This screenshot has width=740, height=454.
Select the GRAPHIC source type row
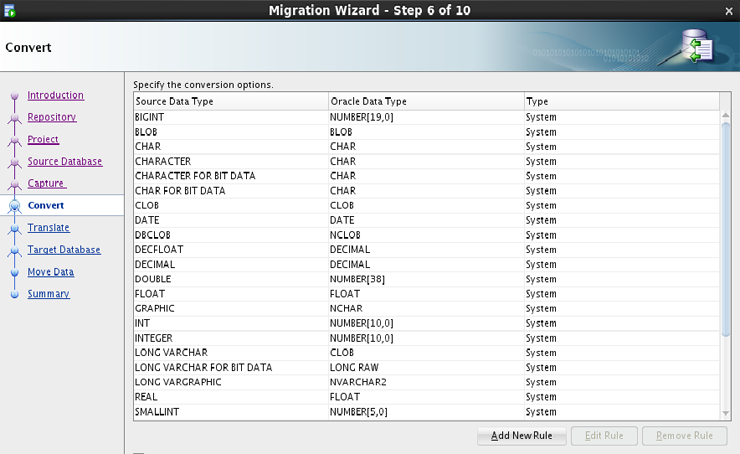[x=427, y=309]
